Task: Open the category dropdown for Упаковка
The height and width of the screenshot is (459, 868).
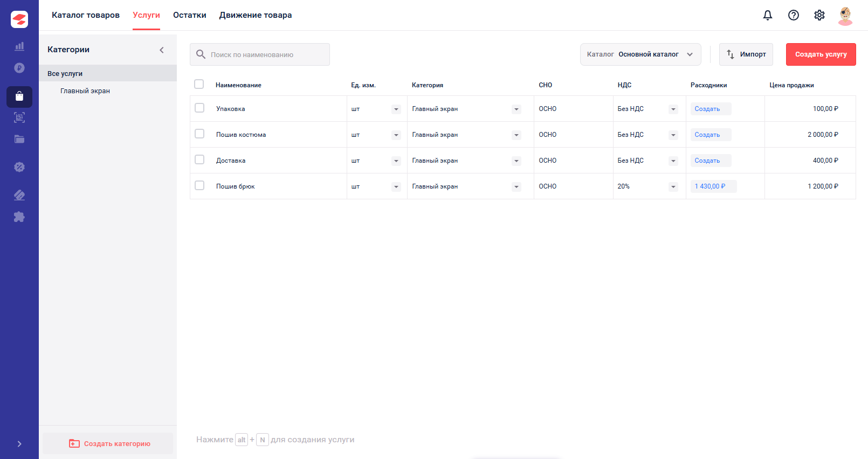Action: 516,109
